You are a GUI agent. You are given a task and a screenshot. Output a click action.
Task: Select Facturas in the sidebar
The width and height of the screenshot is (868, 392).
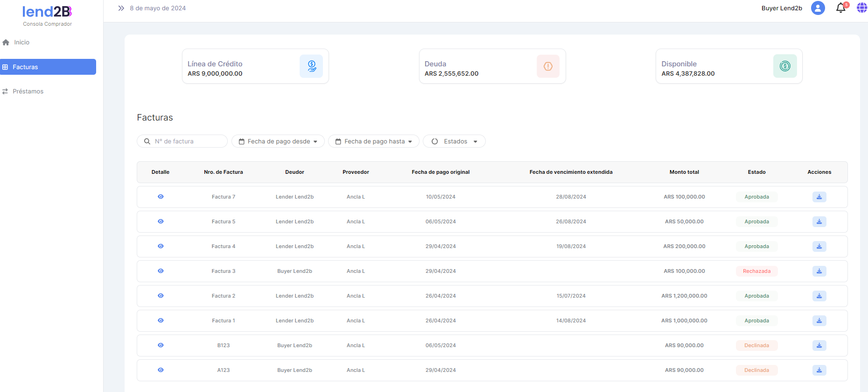[x=48, y=67]
